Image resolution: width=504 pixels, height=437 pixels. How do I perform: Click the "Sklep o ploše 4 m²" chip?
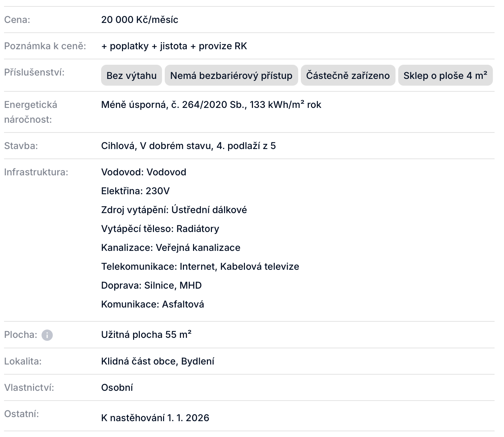pos(445,76)
